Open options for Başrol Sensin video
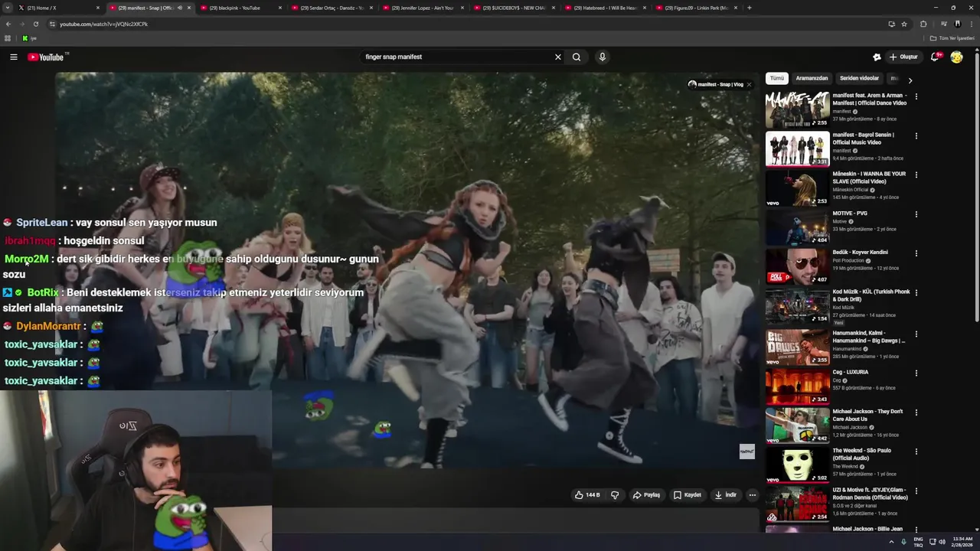Screen dimensions: 980x551 [x=916, y=136]
